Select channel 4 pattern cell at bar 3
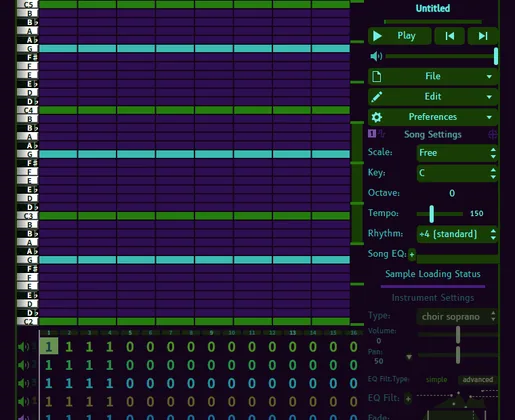Viewport: 515px width, 420px height. (89, 402)
